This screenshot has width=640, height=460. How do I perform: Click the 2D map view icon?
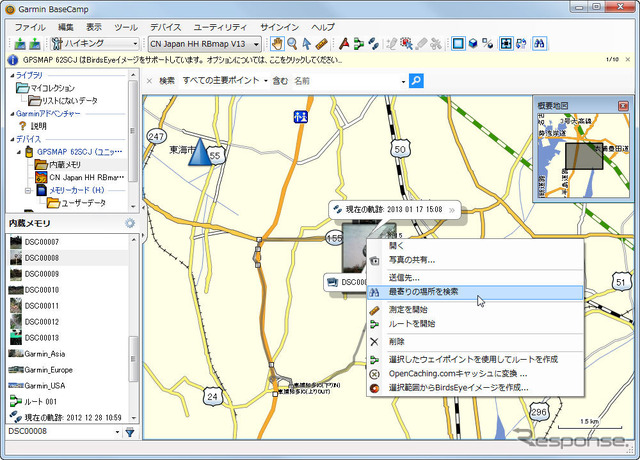coord(458,43)
